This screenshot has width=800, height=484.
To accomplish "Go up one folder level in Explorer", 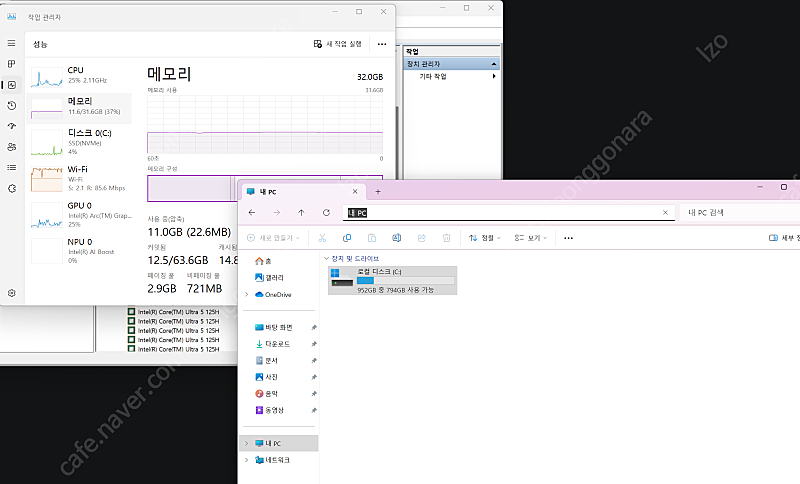I will (302, 213).
